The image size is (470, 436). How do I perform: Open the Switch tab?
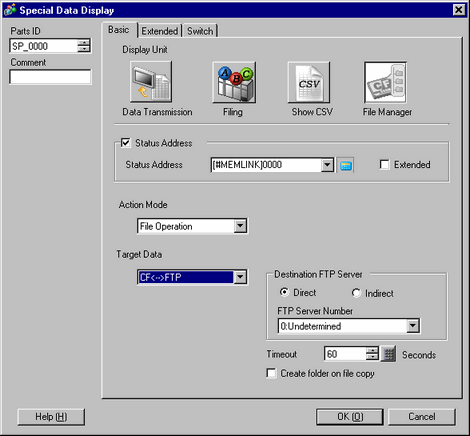[200, 31]
